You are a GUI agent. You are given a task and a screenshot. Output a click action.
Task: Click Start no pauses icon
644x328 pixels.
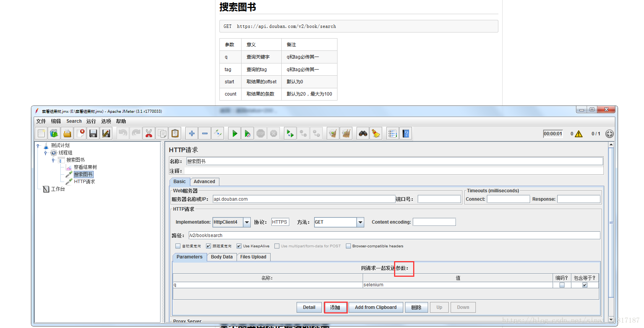248,133
